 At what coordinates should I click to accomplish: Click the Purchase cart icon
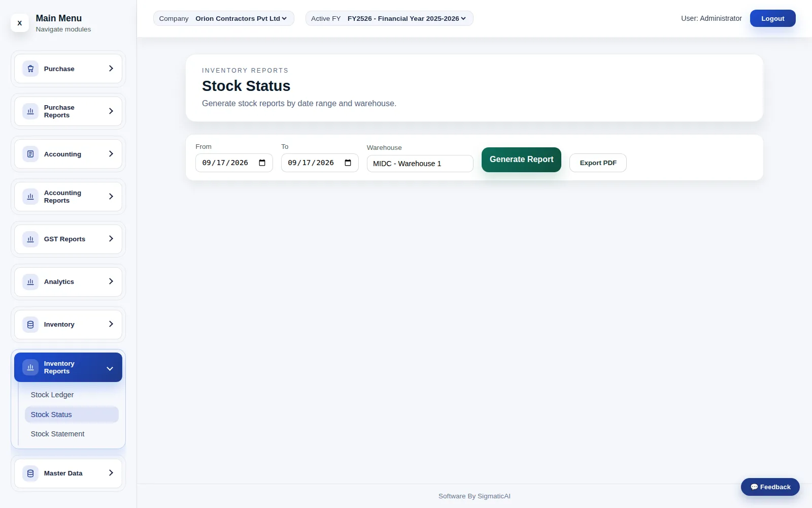30,69
